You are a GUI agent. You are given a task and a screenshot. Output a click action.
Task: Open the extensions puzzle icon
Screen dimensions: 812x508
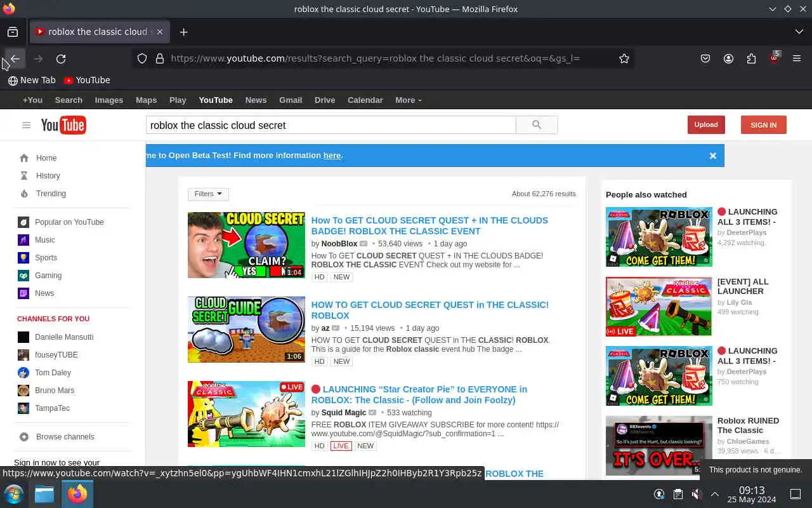[x=751, y=58]
